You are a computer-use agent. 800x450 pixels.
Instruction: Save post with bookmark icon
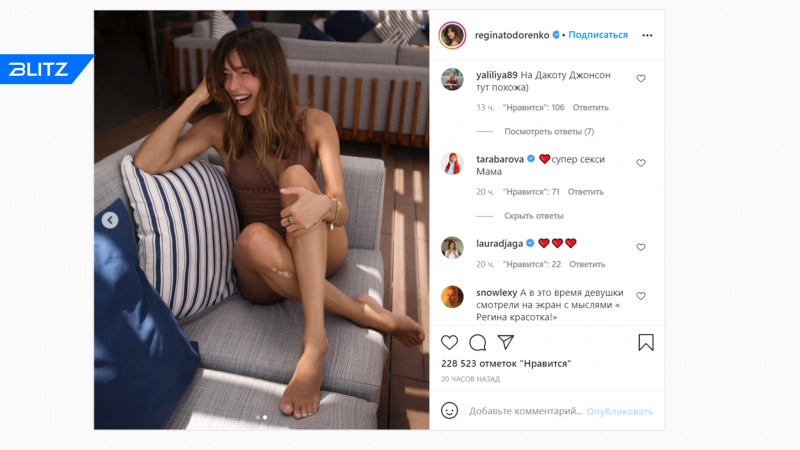[x=646, y=342]
